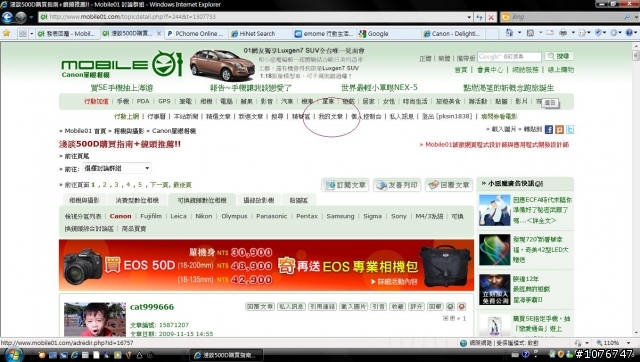Go to page 2 of the topic
640x362 pixels.
click(104, 185)
